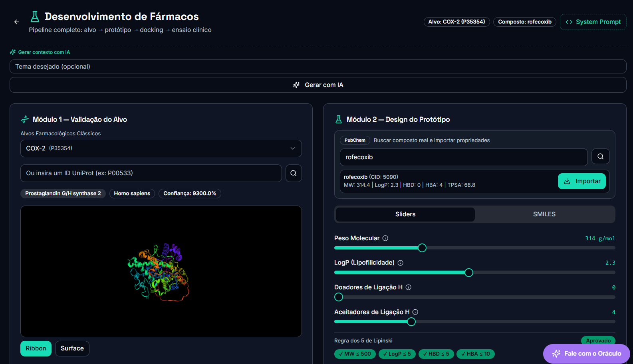This screenshot has width=633, height=364.
Task: Open the System Prompt button
Action: 593,22
